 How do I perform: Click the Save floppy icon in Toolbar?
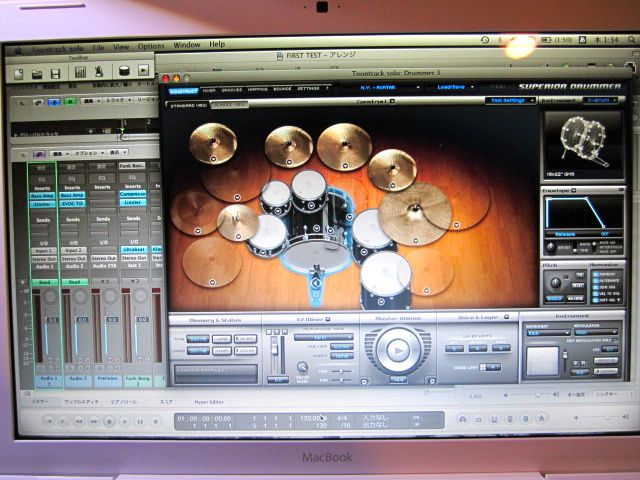(x=56, y=74)
